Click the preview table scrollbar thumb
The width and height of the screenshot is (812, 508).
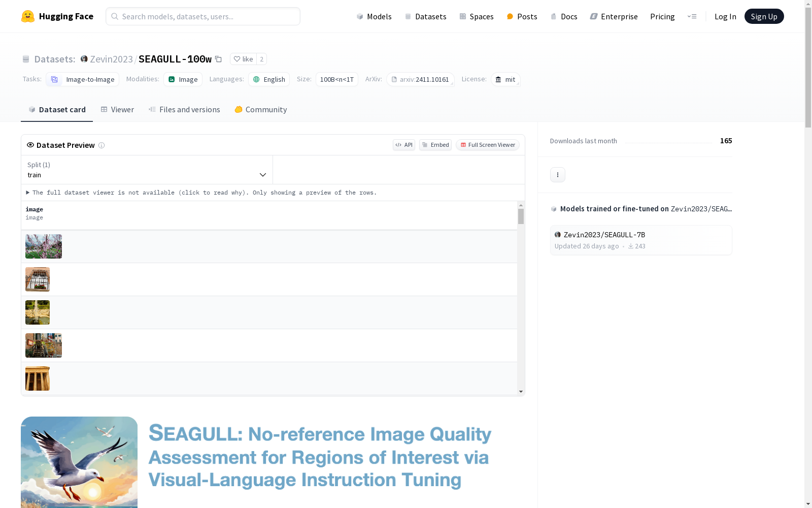point(521,216)
